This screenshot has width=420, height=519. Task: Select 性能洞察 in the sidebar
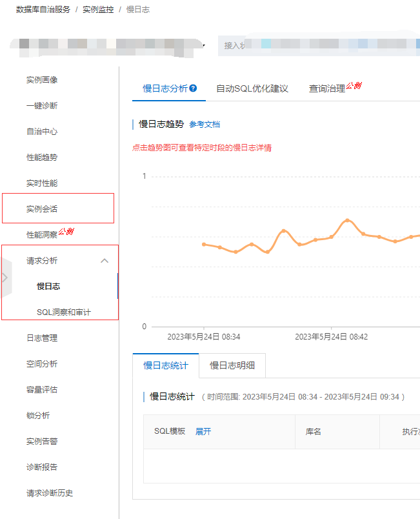(42, 235)
